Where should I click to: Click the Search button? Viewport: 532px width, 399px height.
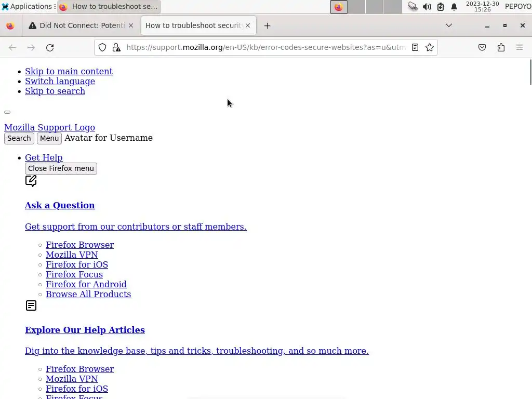(x=19, y=138)
